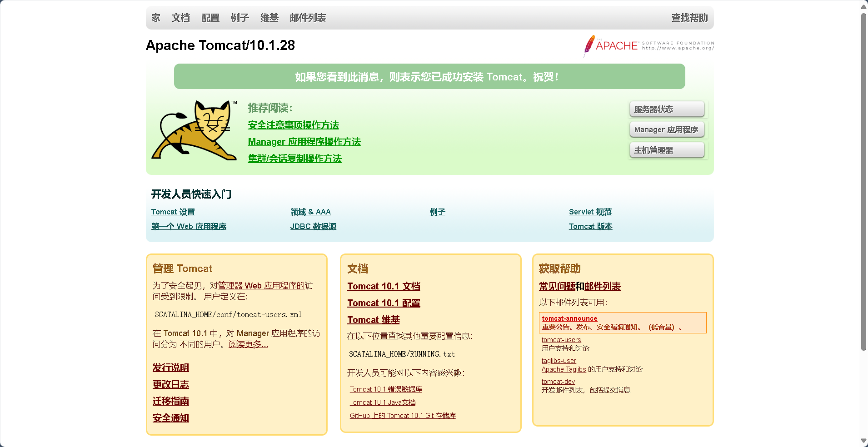868x447 pixels.
Task: Go to 家 in the navigation bar
Action: [x=156, y=18]
